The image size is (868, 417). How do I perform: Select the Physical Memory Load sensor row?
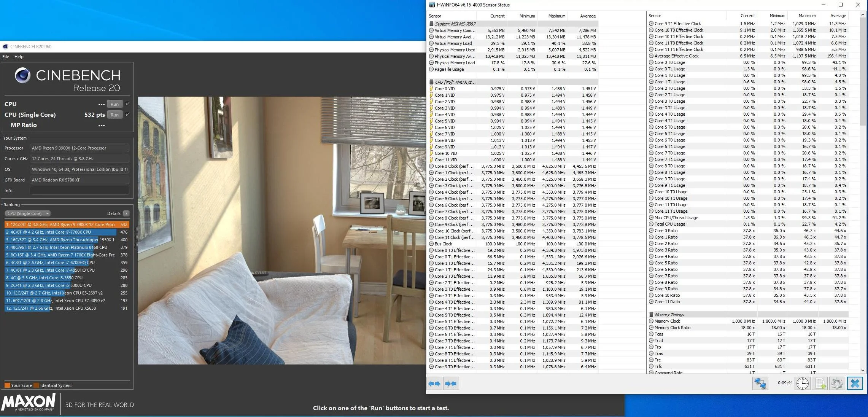tap(513, 63)
